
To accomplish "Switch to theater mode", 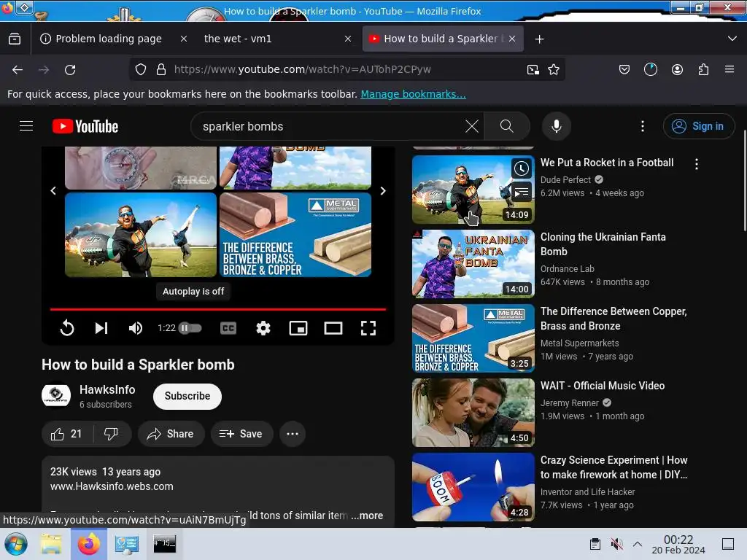I will tap(333, 328).
